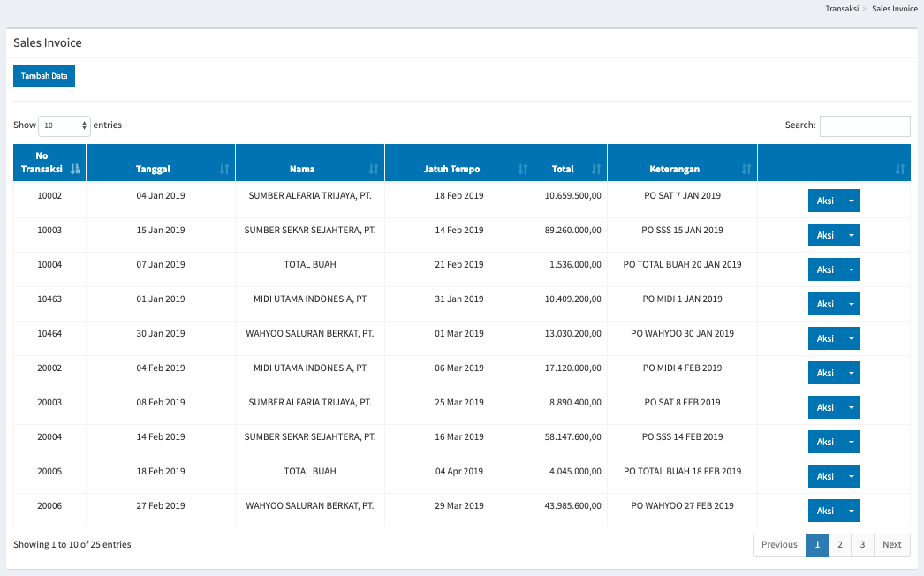Select pagination page 1
The height and width of the screenshot is (576, 924).
tap(817, 545)
